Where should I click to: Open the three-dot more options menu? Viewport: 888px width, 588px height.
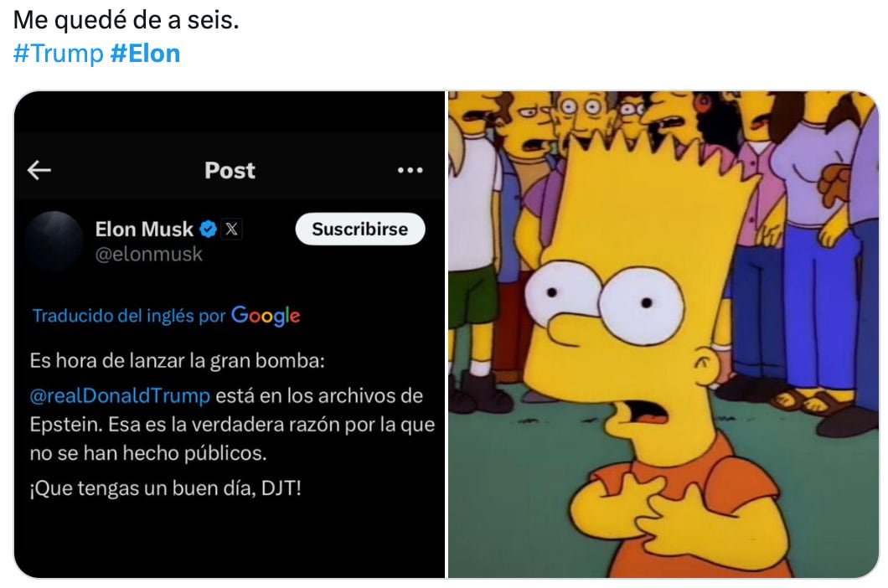(410, 170)
